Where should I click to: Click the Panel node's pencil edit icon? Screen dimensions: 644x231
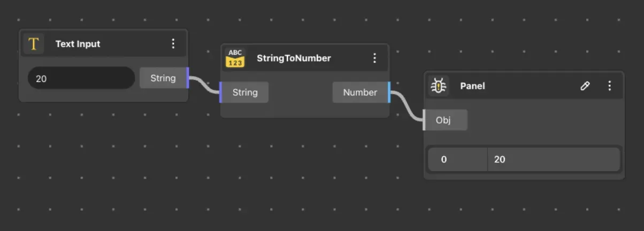point(585,86)
